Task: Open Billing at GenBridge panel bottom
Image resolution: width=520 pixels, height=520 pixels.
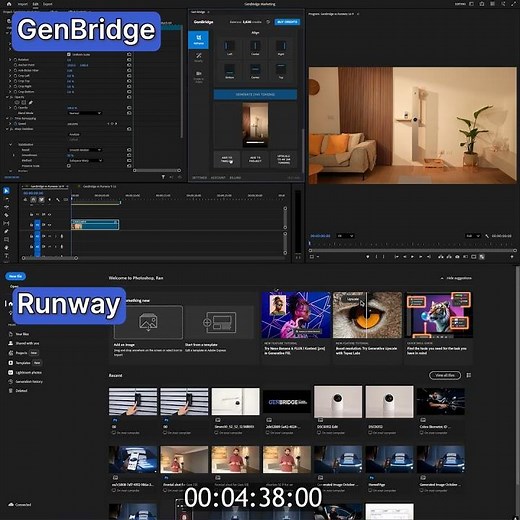Action: click(x=235, y=178)
